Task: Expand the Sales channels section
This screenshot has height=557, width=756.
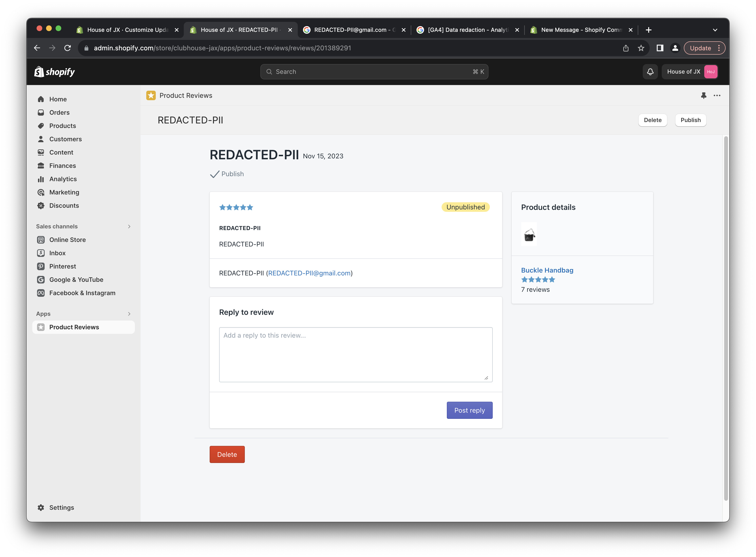Action: (x=129, y=226)
